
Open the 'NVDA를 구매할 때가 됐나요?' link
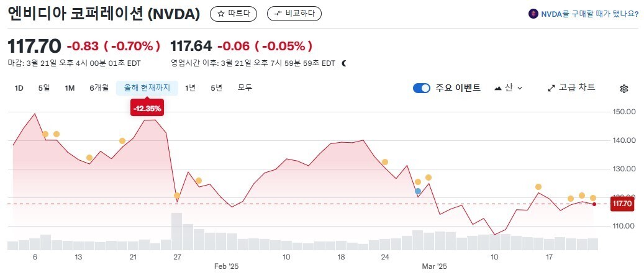(584, 14)
